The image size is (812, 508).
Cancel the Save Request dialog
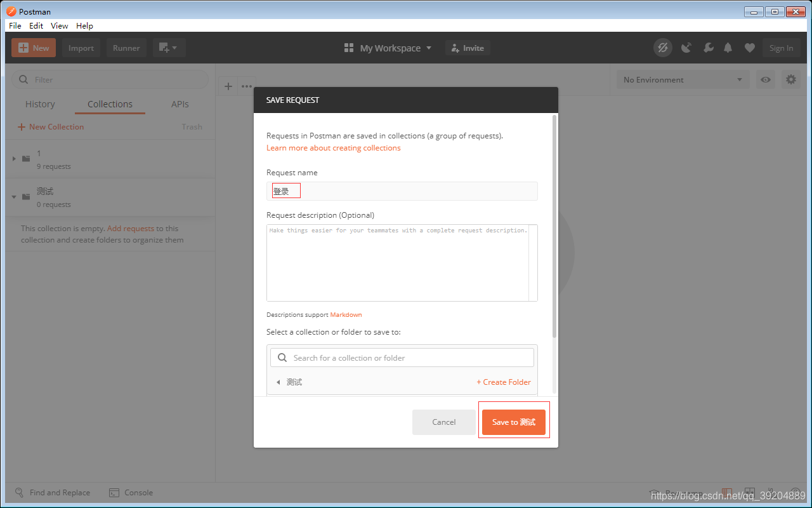click(444, 422)
